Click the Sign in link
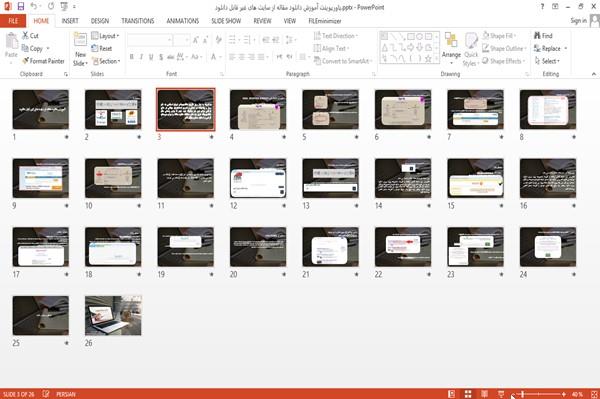Image resolution: width=600 pixels, height=399 pixels. click(578, 21)
